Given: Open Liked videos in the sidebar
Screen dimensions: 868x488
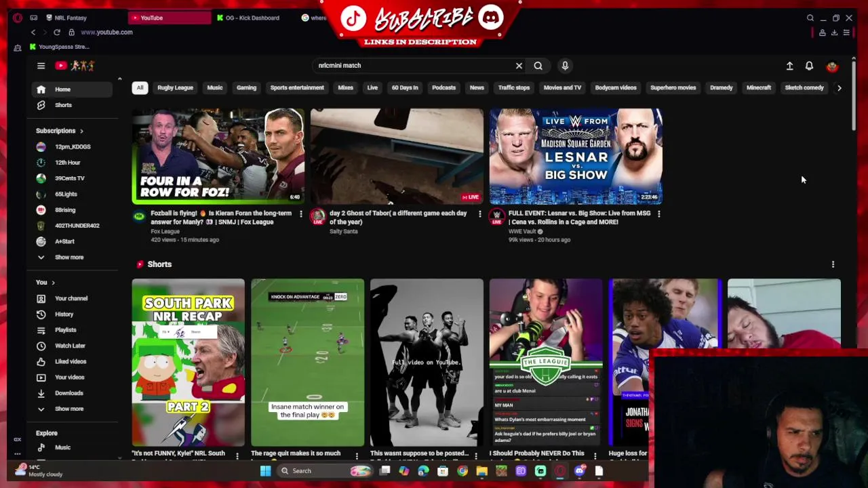Looking at the screenshot, I should pyautogui.click(x=72, y=361).
